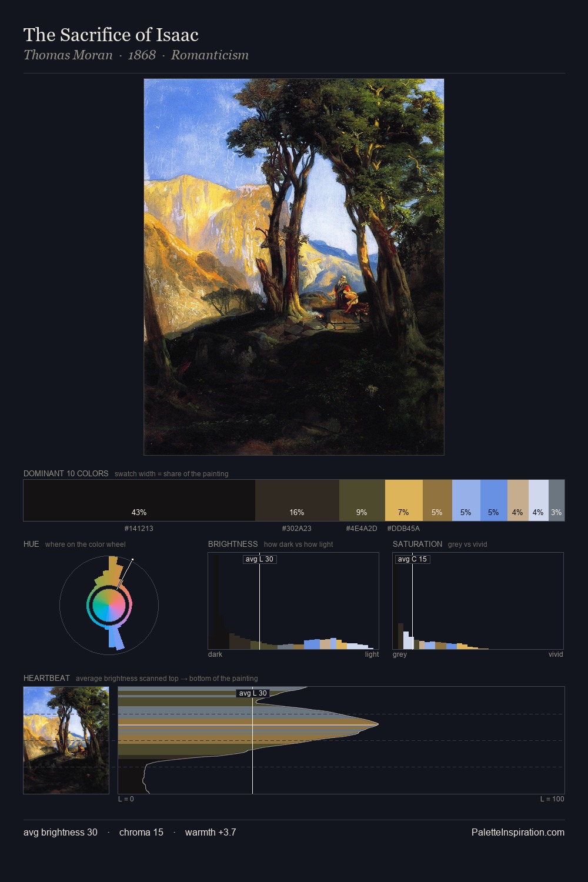Screen dimensions: 588x882
Task: Click hex code #DDB45A
Action: (x=403, y=529)
